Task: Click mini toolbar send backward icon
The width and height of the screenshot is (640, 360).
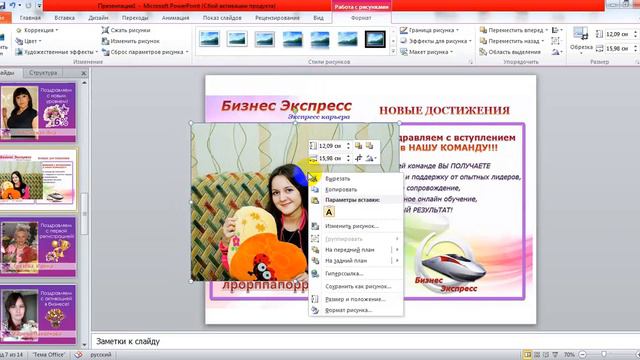Action: 369,146
